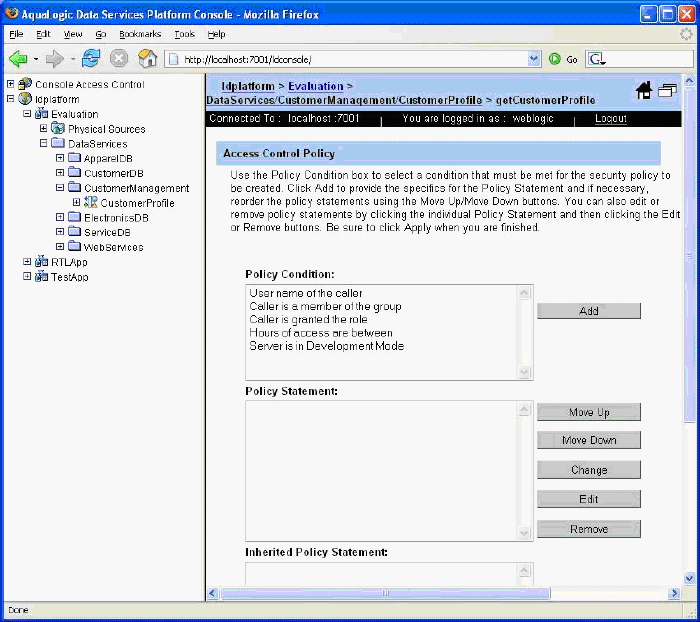Expand the ApparelDB node
The image size is (700, 622).
point(60,158)
